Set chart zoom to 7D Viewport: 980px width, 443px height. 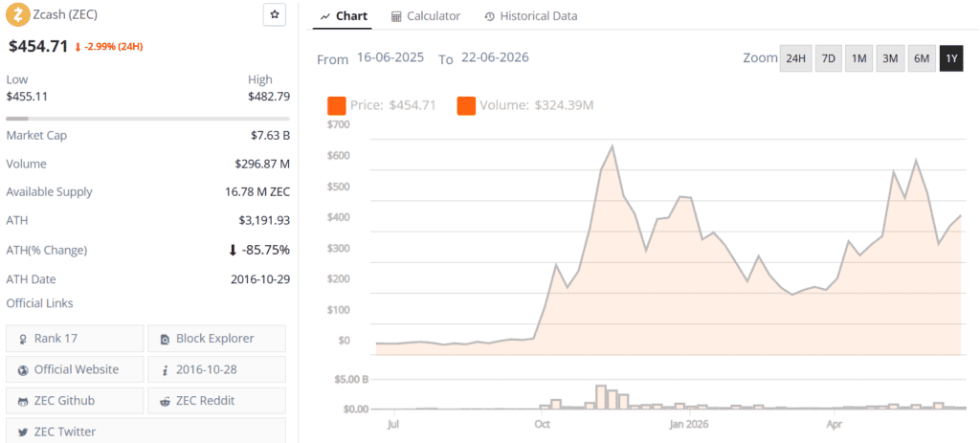pyautogui.click(x=828, y=58)
